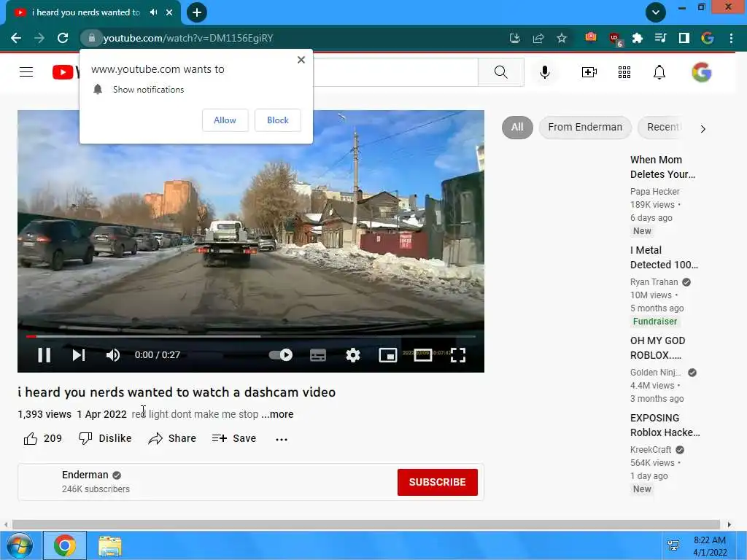
Task: Open YouTube apps grid
Action: [624, 72]
